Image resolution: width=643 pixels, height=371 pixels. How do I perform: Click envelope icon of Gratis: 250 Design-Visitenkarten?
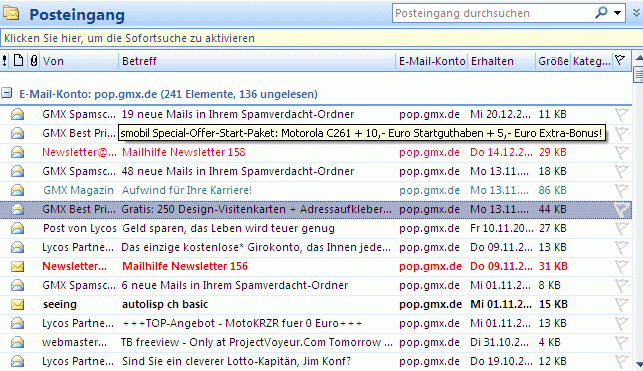(17, 209)
